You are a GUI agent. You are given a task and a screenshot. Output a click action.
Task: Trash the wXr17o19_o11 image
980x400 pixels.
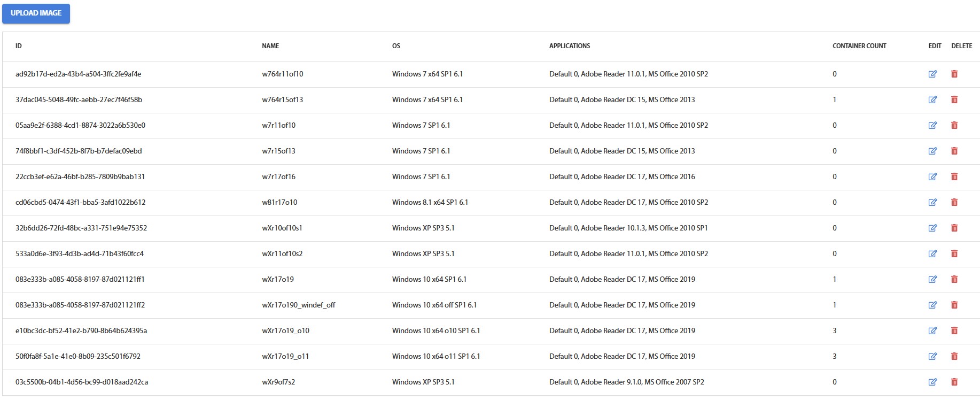coord(954,357)
